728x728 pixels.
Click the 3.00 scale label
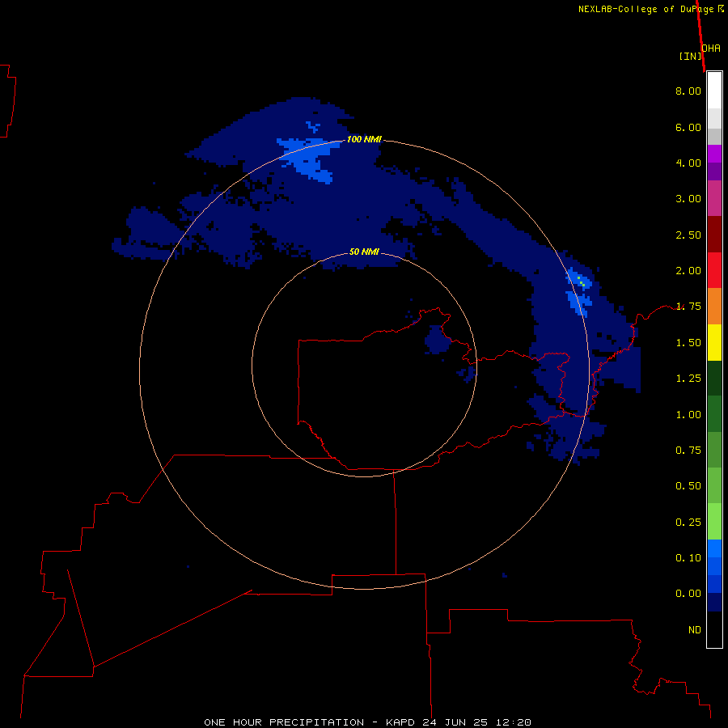coord(688,199)
